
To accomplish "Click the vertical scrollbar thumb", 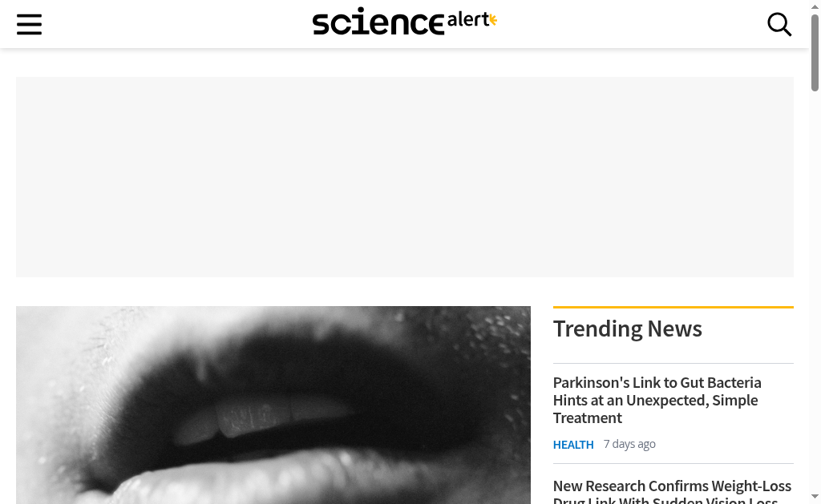I will 815,53.
